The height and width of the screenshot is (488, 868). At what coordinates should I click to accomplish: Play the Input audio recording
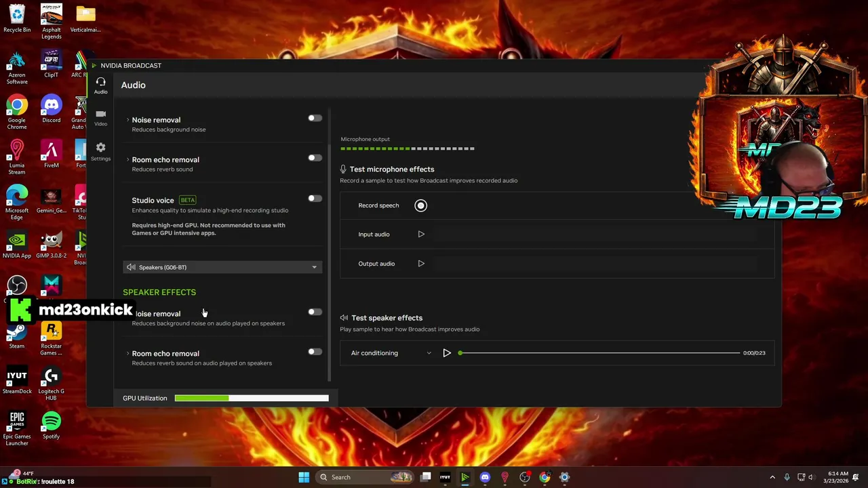[421, 235]
